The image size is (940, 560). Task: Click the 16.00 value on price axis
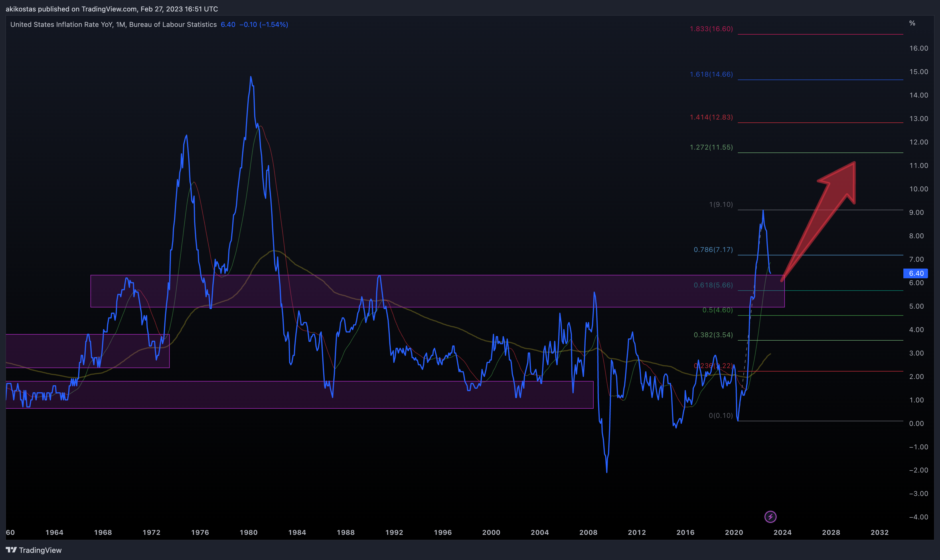pyautogui.click(x=919, y=48)
